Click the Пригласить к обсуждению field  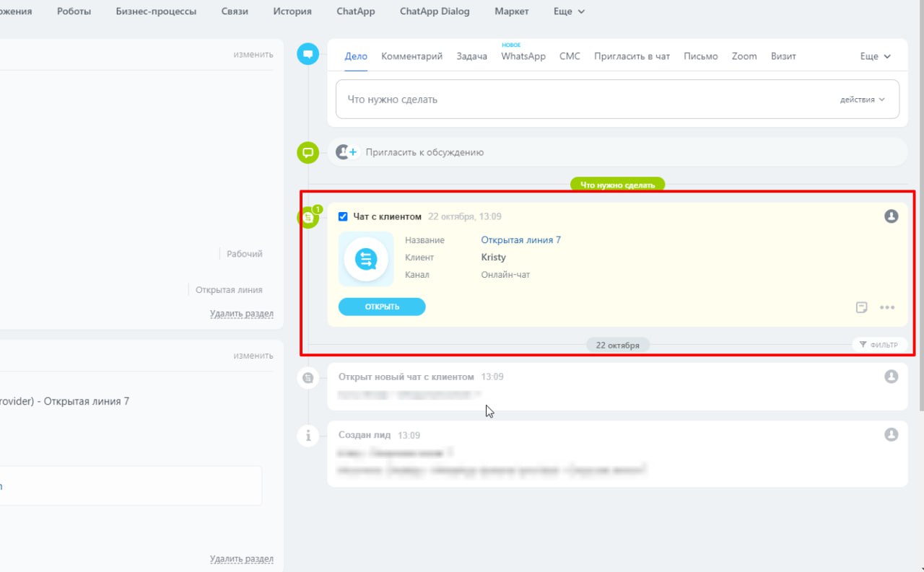pyautogui.click(x=617, y=152)
